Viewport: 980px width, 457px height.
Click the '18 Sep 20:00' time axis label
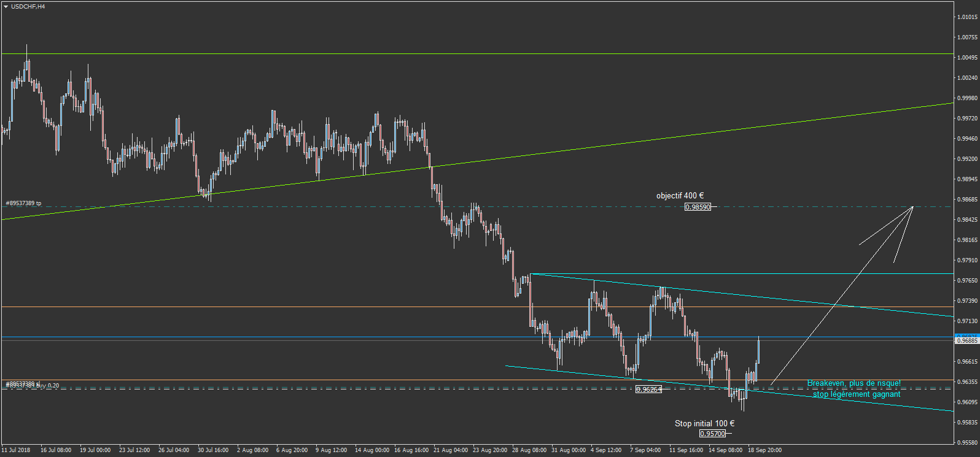tap(764, 450)
